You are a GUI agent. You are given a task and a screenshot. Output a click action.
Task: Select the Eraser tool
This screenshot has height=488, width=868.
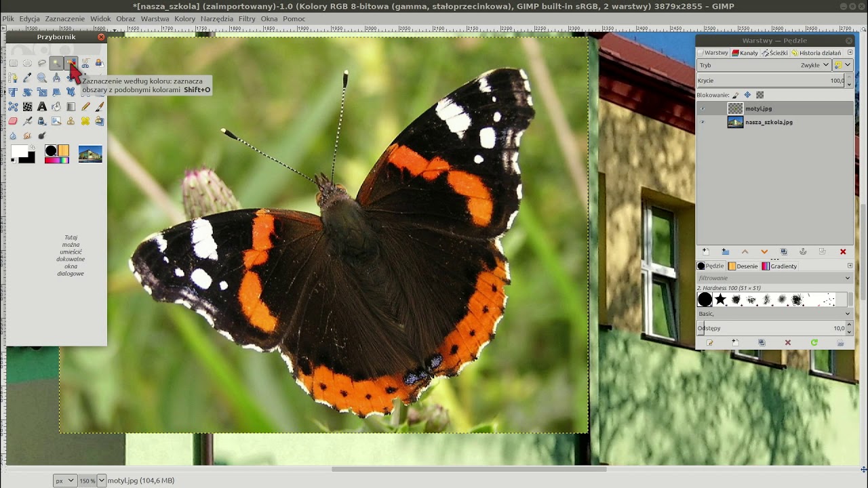14,121
